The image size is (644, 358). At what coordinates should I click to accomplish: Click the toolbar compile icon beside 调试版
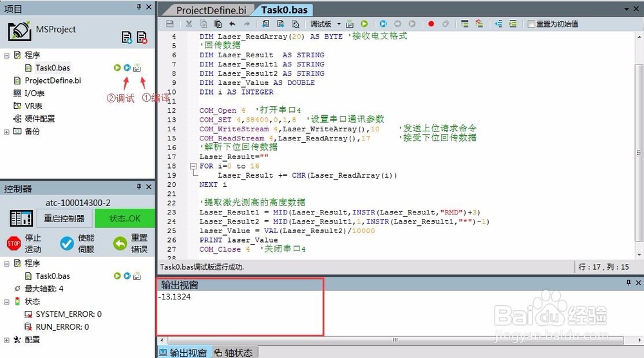(350, 24)
